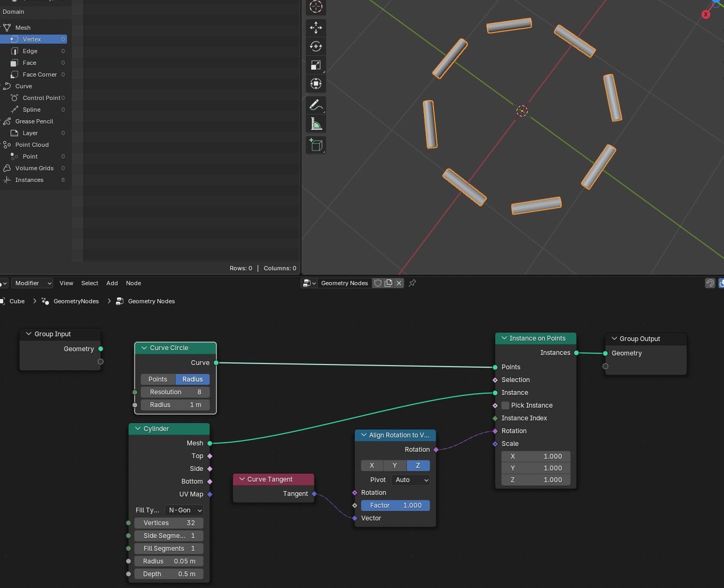Collapse the Curve Tangent node
The height and width of the screenshot is (588, 724).
click(x=242, y=479)
